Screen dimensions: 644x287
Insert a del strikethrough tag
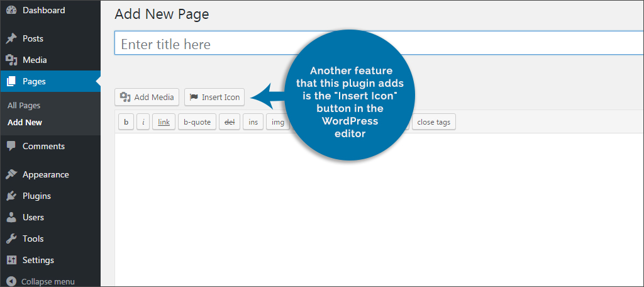coord(230,122)
